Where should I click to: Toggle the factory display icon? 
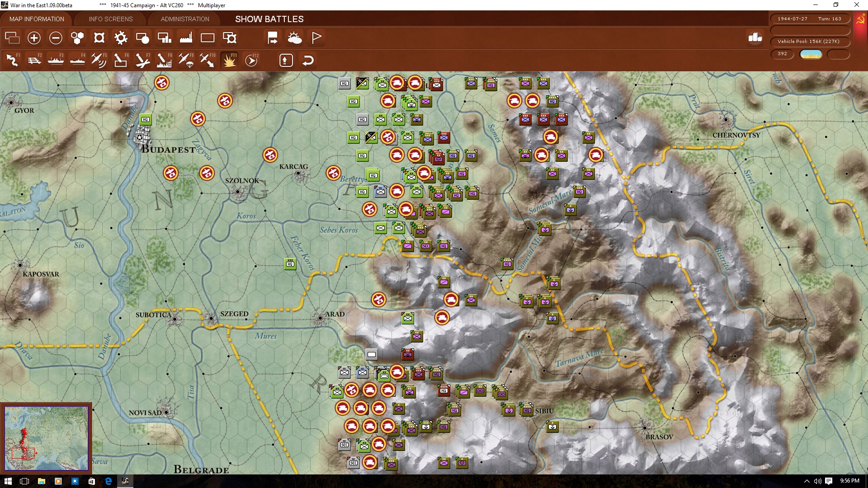[x=186, y=38]
